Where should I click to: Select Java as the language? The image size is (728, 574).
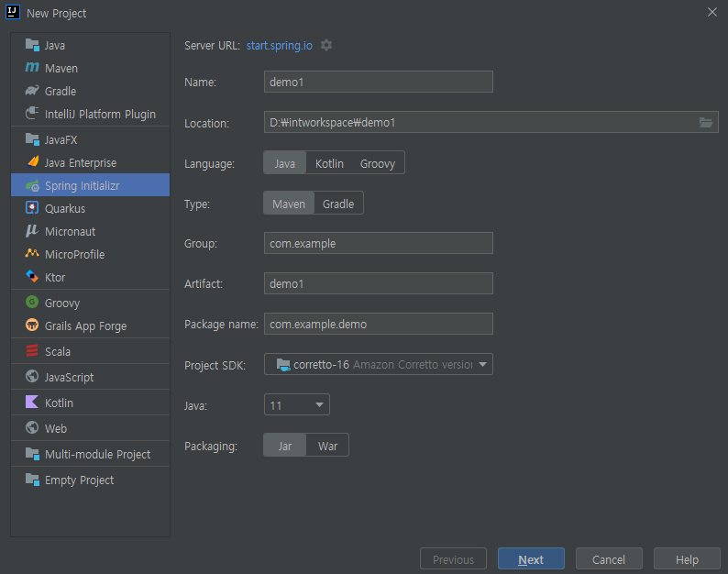click(284, 163)
